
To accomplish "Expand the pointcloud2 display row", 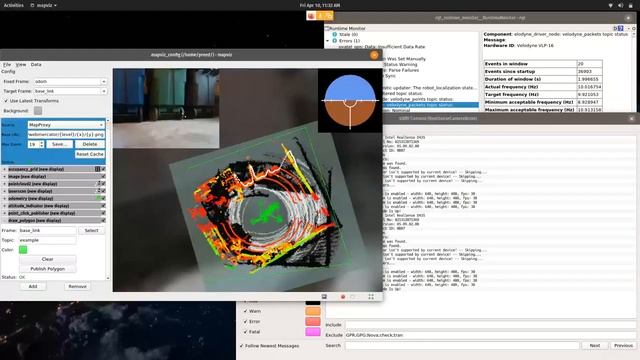I will click(4, 184).
